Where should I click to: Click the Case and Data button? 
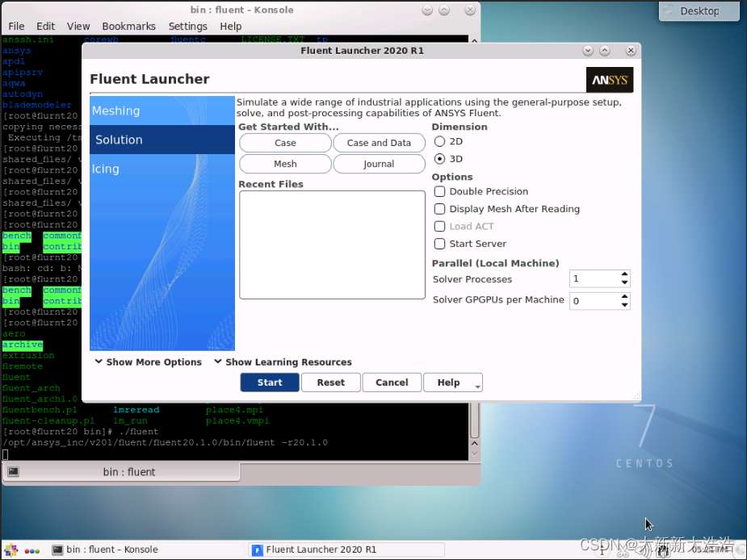[x=379, y=143]
